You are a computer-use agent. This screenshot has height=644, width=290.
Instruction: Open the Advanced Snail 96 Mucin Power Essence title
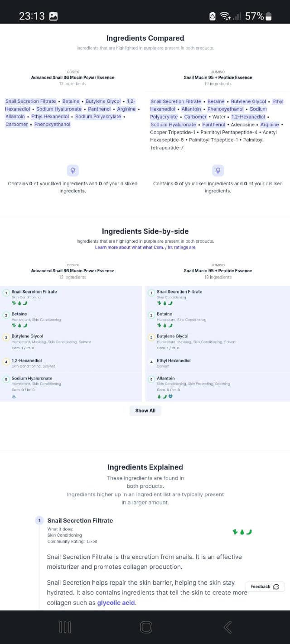pyautogui.click(x=72, y=77)
